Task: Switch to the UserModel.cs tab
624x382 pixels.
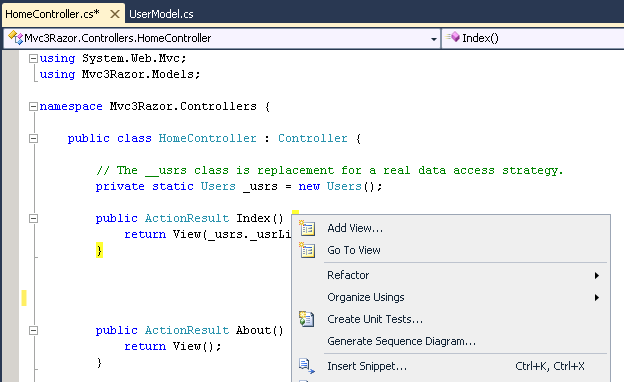Action: pyautogui.click(x=161, y=14)
